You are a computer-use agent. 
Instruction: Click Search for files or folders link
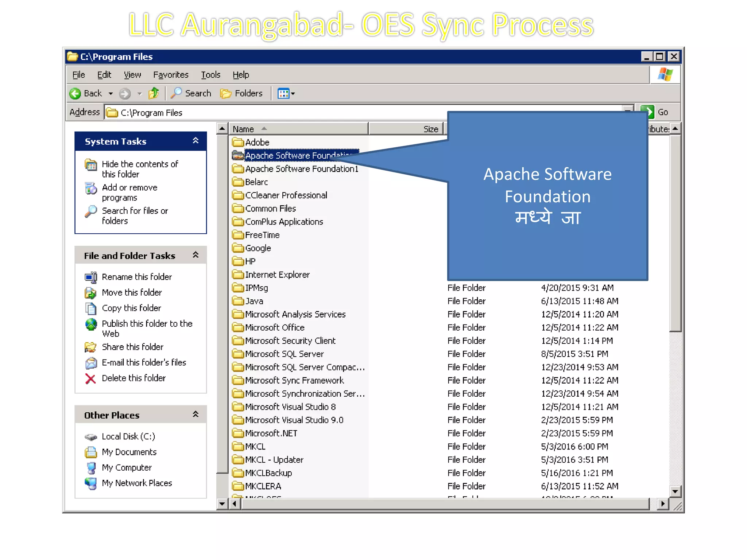point(135,216)
